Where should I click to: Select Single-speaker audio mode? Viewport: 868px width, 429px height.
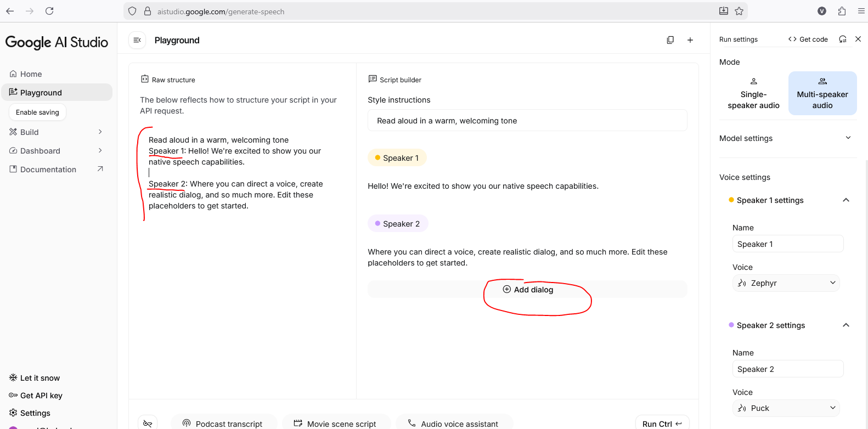pos(753,93)
